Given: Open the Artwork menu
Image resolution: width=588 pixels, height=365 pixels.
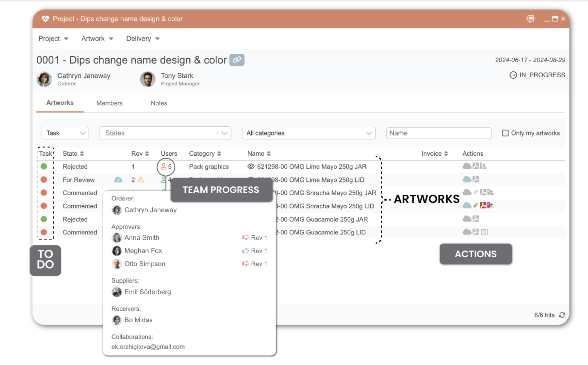Looking at the screenshot, I should 97,38.
